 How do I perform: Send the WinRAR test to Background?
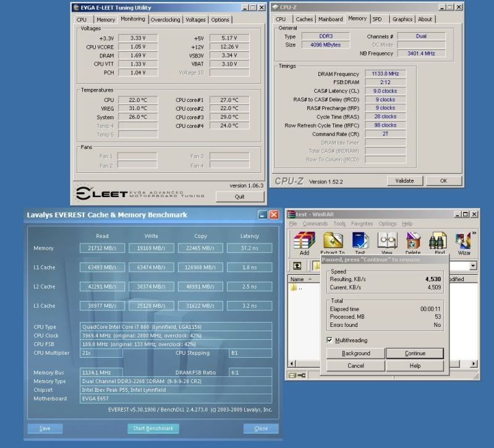click(x=356, y=353)
